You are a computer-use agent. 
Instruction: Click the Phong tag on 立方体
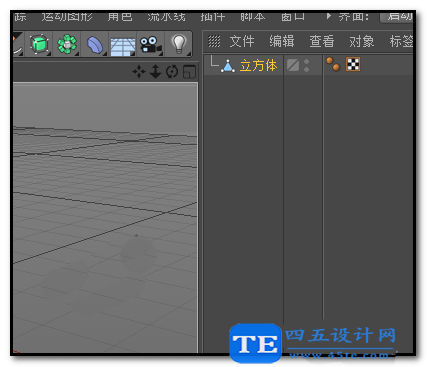(x=333, y=64)
